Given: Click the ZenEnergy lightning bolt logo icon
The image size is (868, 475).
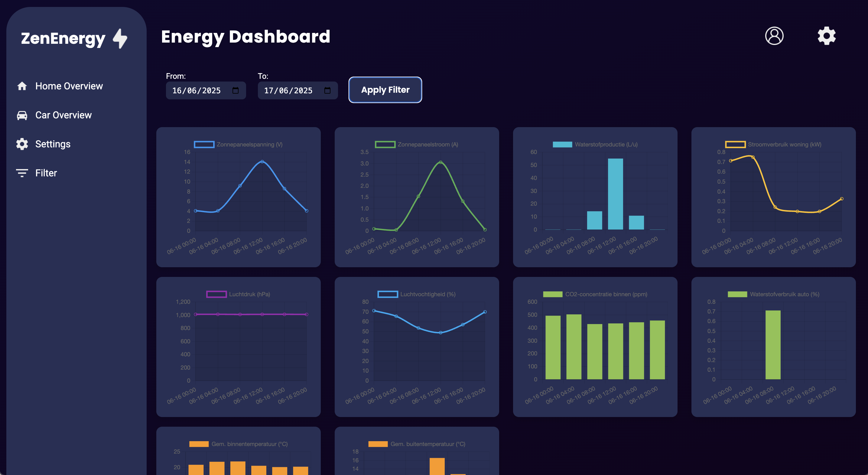Looking at the screenshot, I should coord(120,38).
